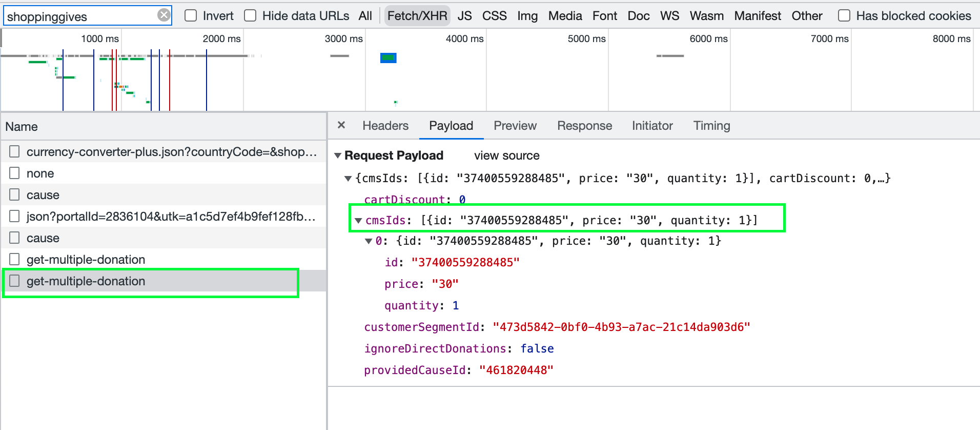Open the Headers tab
This screenshot has height=430, width=980.
(385, 126)
